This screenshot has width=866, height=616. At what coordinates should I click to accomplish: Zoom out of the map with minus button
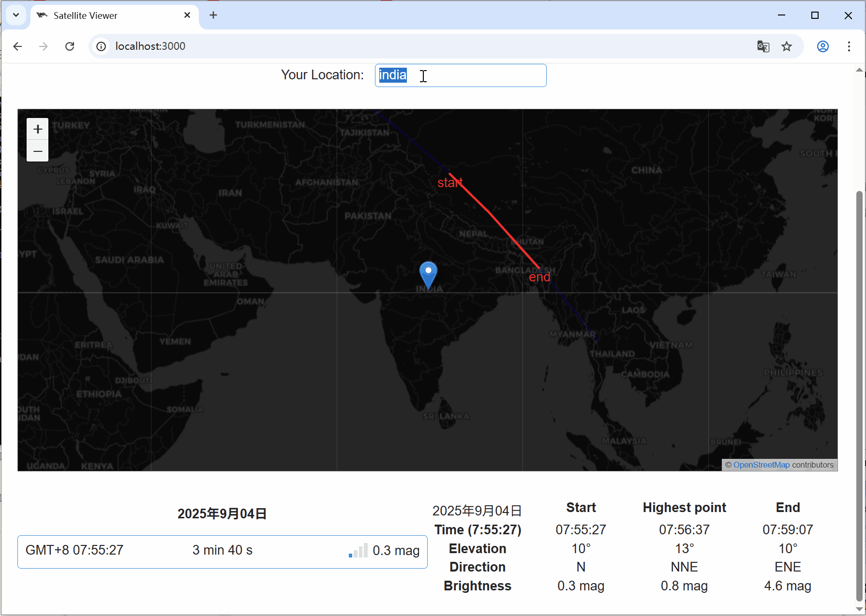click(x=38, y=151)
